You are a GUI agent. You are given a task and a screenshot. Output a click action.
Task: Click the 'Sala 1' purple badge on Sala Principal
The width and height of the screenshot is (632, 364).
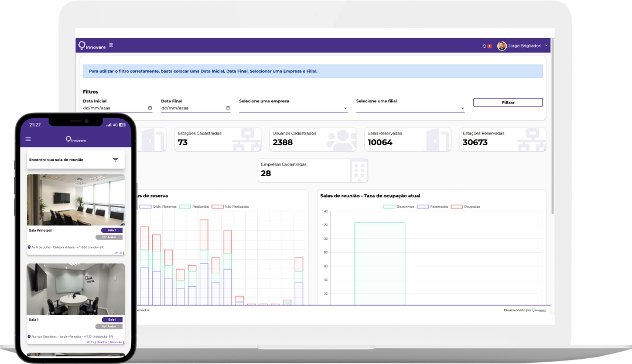pyautogui.click(x=112, y=231)
